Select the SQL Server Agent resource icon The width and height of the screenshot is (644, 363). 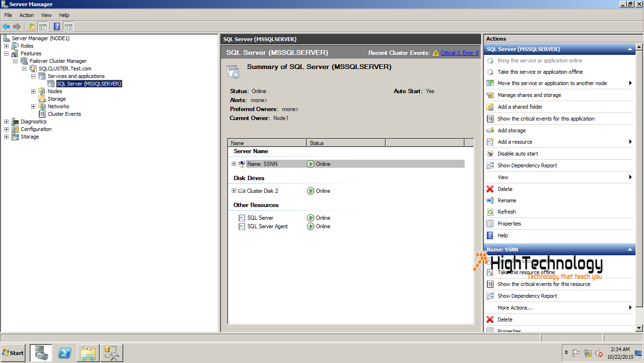(x=242, y=226)
